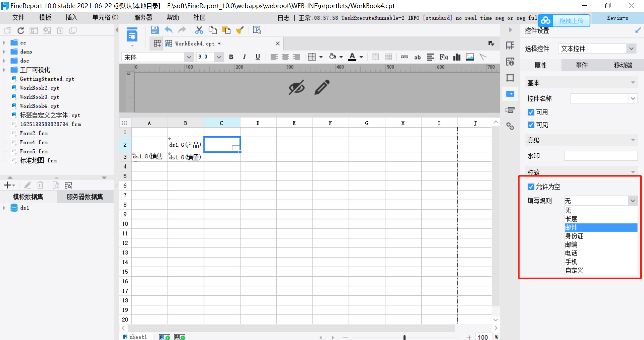This screenshot has width=644, height=340.
Task: Toggle Italic formatting
Action: click(x=245, y=57)
